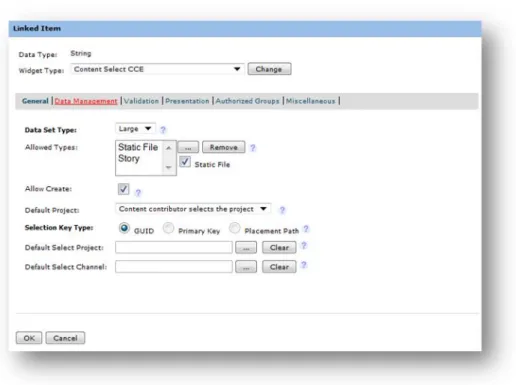Switch to the Presentation tab
Image resolution: width=516 pixels, height=385 pixels.
[187, 101]
